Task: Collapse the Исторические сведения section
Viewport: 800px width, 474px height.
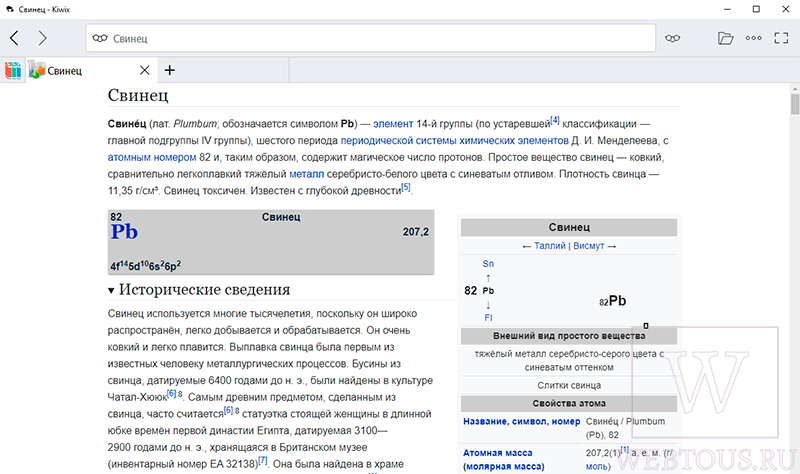Action: pos(111,290)
